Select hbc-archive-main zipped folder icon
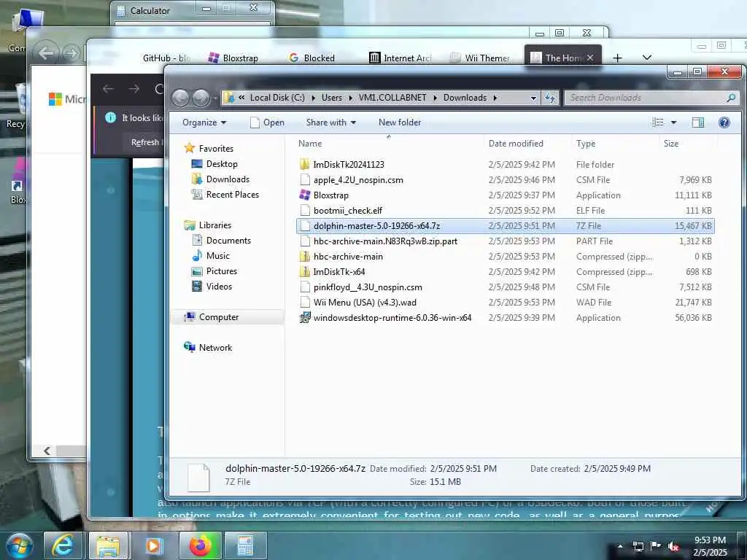Screen dimensions: 747x560 coord(304,256)
